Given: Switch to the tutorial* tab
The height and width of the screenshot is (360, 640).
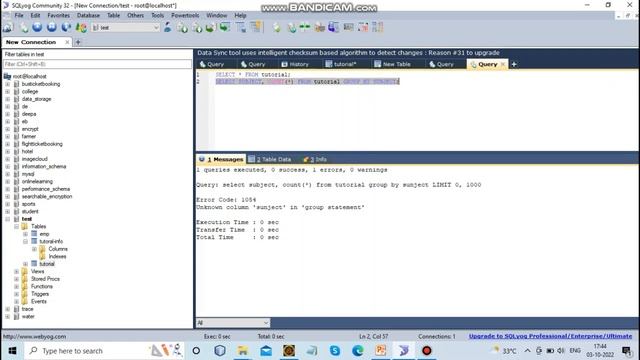Looking at the screenshot, I should point(341,64).
